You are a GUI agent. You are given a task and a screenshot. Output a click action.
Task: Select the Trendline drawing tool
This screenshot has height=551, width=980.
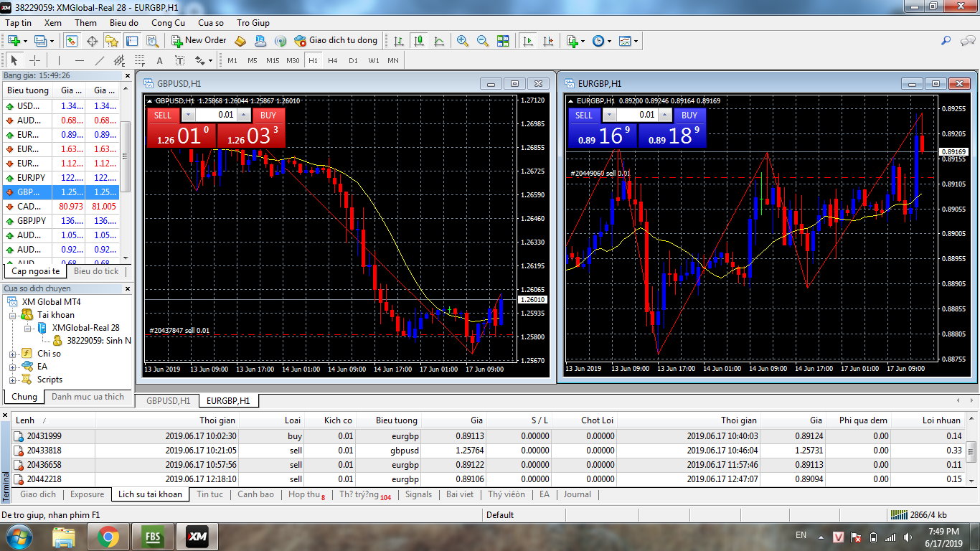(x=100, y=60)
